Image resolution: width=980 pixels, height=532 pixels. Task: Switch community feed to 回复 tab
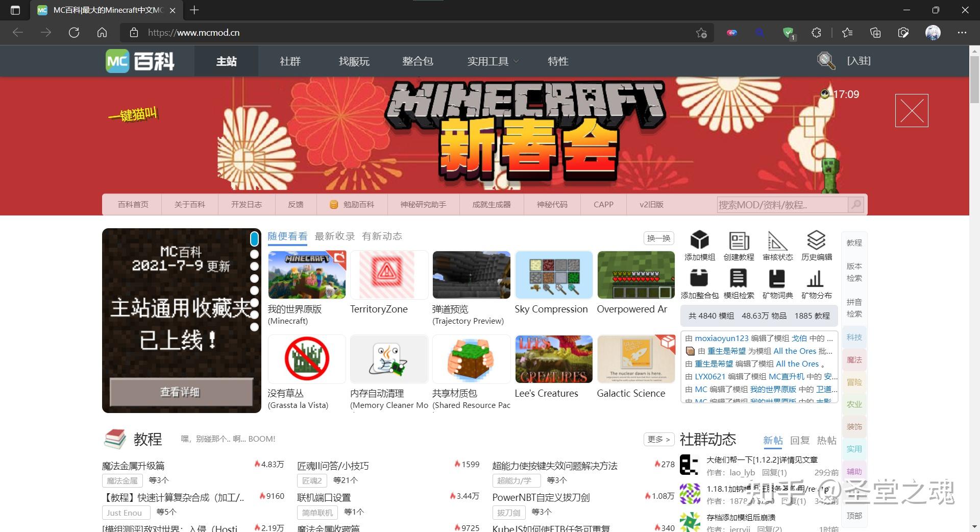800,440
